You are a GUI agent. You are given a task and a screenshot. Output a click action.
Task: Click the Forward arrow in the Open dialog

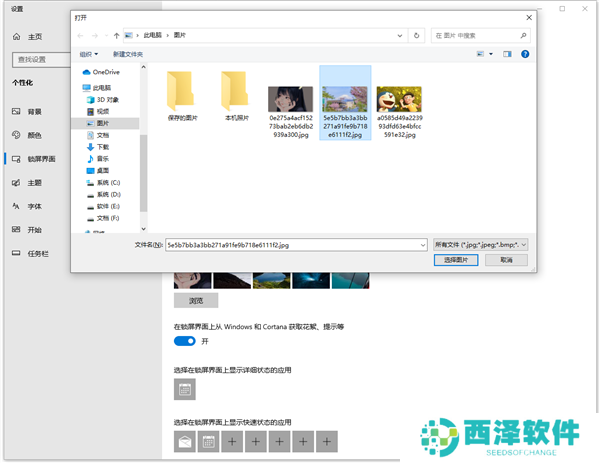[95, 36]
